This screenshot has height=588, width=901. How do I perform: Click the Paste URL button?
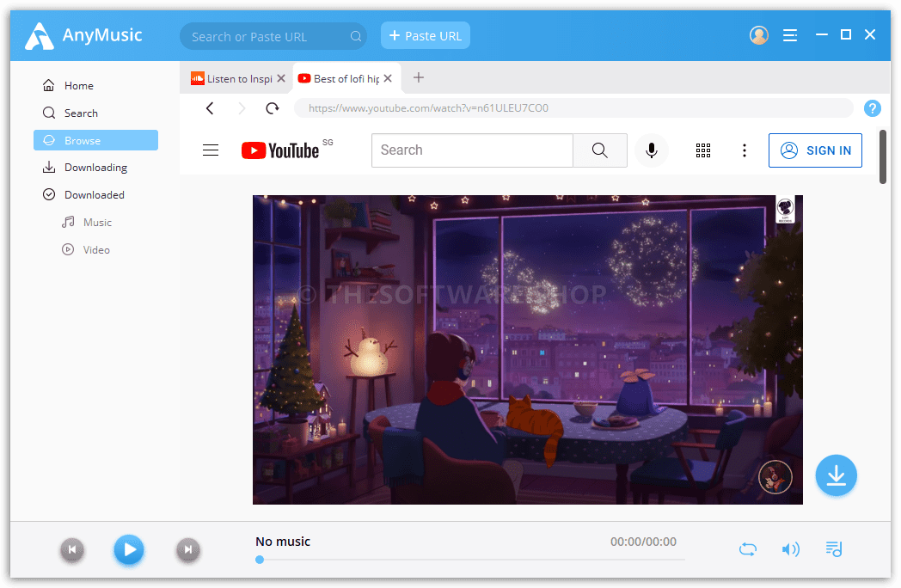pyautogui.click(x=426, y=35)
